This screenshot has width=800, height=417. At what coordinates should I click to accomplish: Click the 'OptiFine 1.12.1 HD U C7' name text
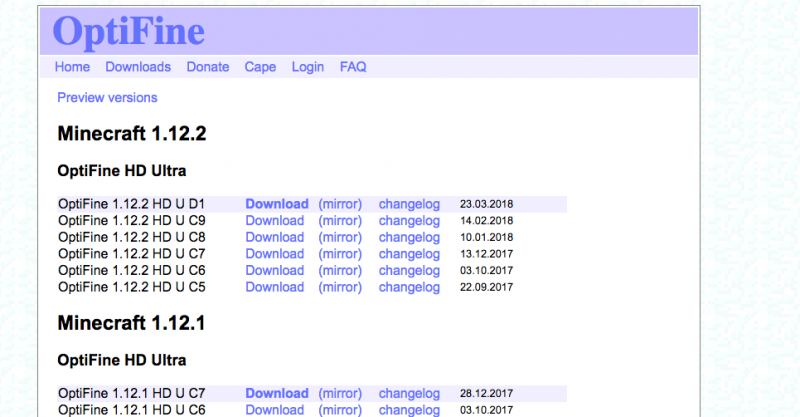point(132,394)
